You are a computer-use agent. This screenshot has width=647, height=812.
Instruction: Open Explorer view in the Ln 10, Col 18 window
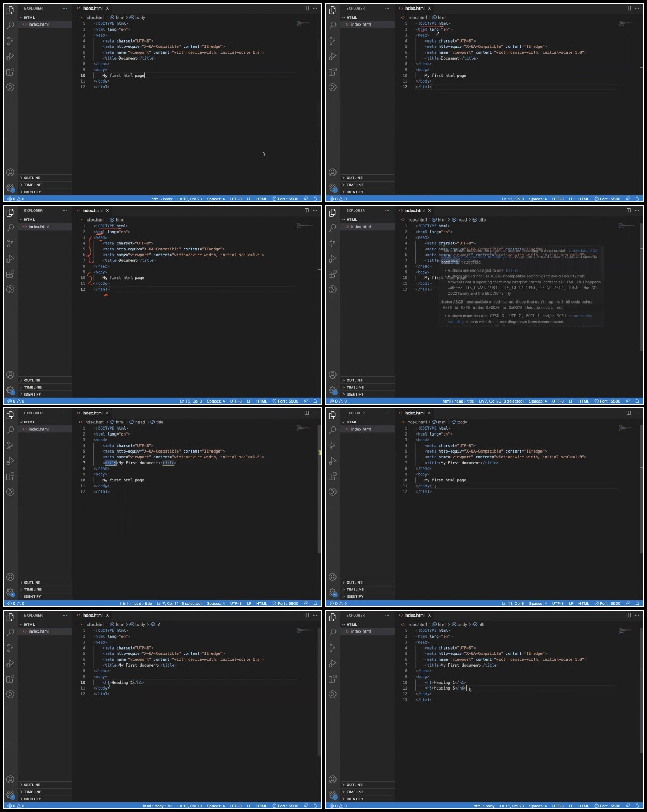click(x=10, y=617)
